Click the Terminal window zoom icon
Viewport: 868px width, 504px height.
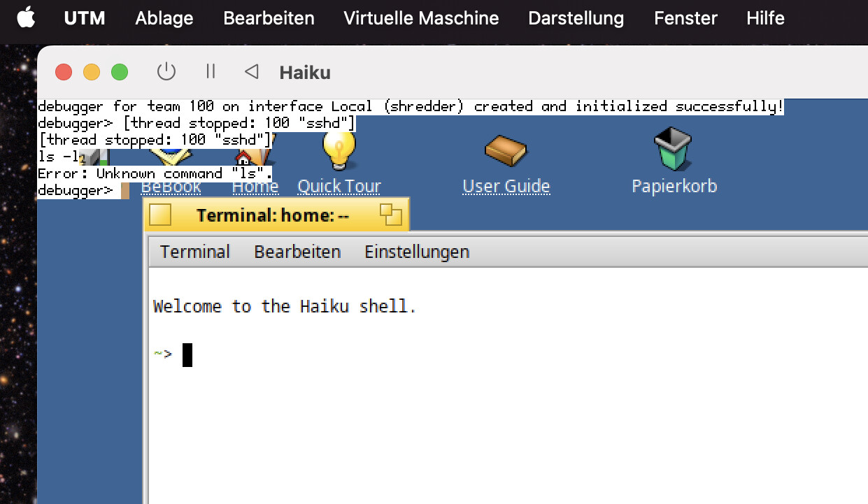[391, 215]
